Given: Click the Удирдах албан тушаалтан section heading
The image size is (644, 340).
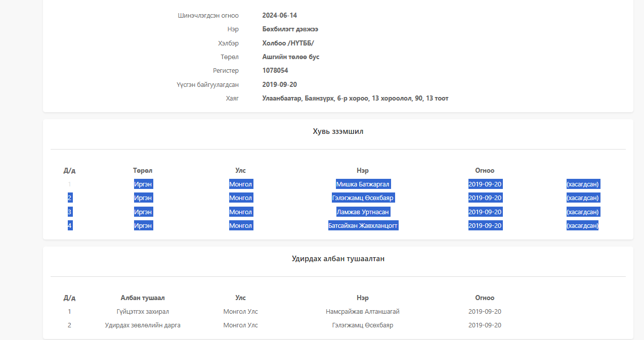Looking at the screenshot, I should click(338, 259).
